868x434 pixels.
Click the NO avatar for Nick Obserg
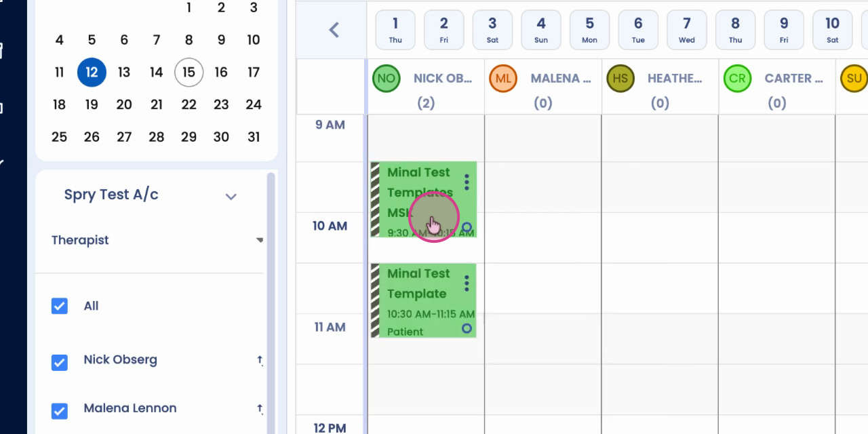387,79
